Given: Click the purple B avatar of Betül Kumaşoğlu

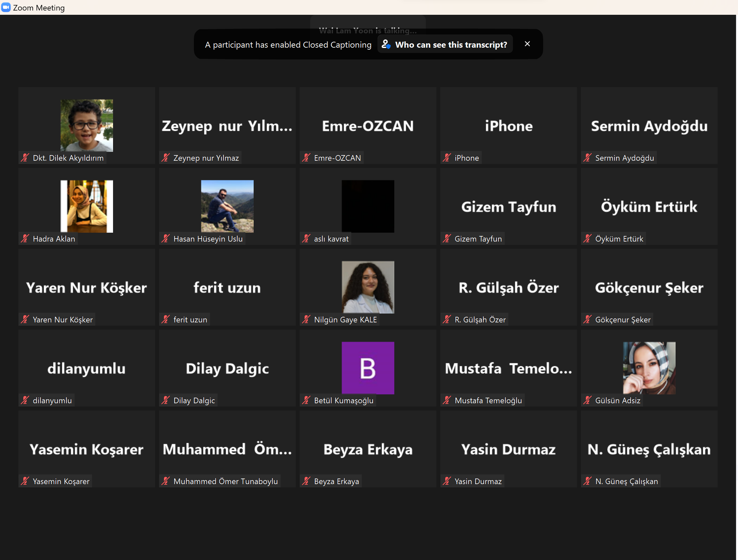Looking at the screenshot, I should (368, 368).
